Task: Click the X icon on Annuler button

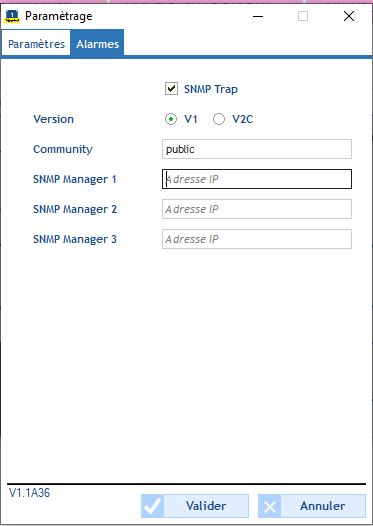Action: point(270,506)
